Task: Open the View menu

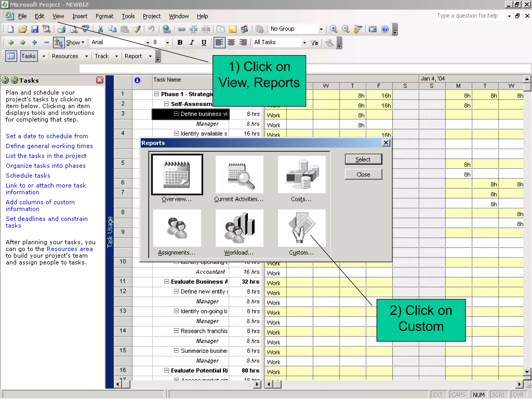Action: (x=58, y=16)
